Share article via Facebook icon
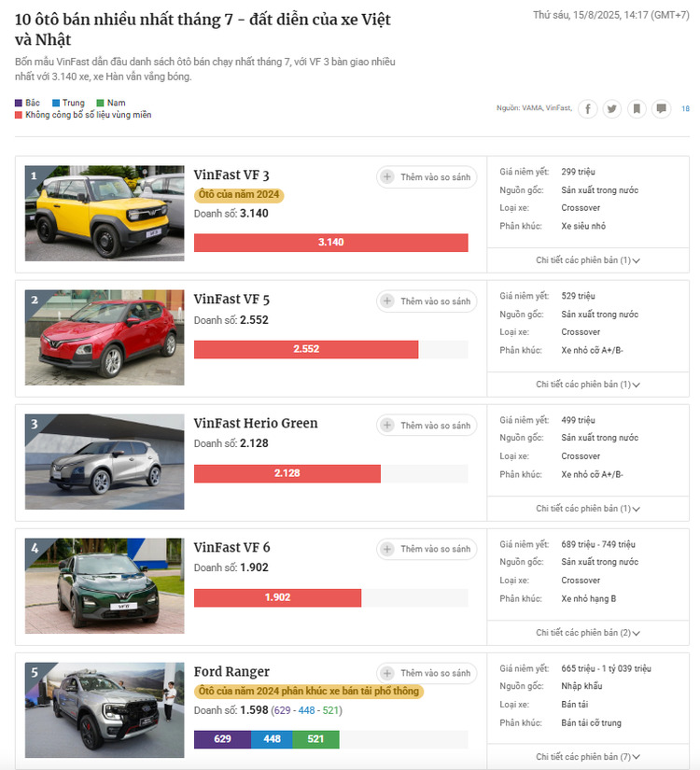The image size is (700, 770). [x=587, y=108]
